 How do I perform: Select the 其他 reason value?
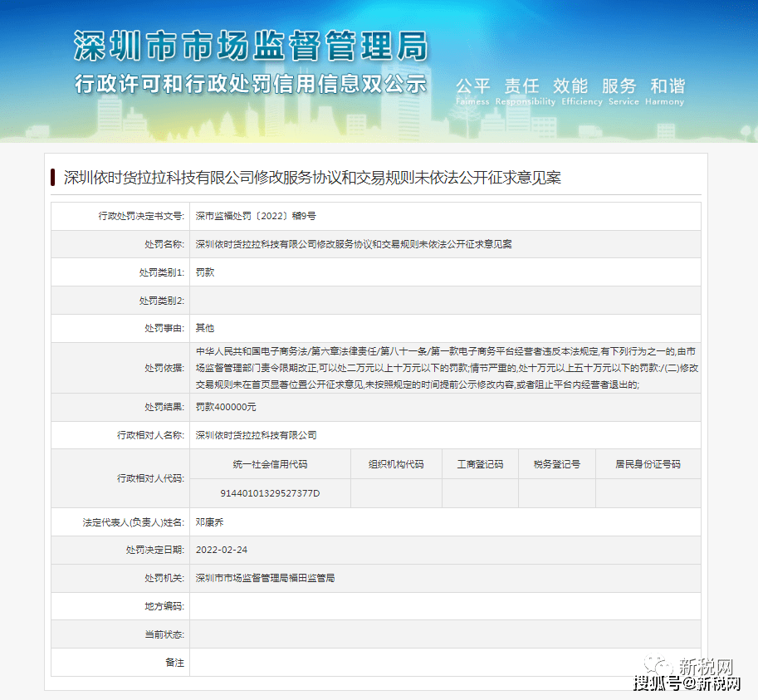tap(205, 328)
